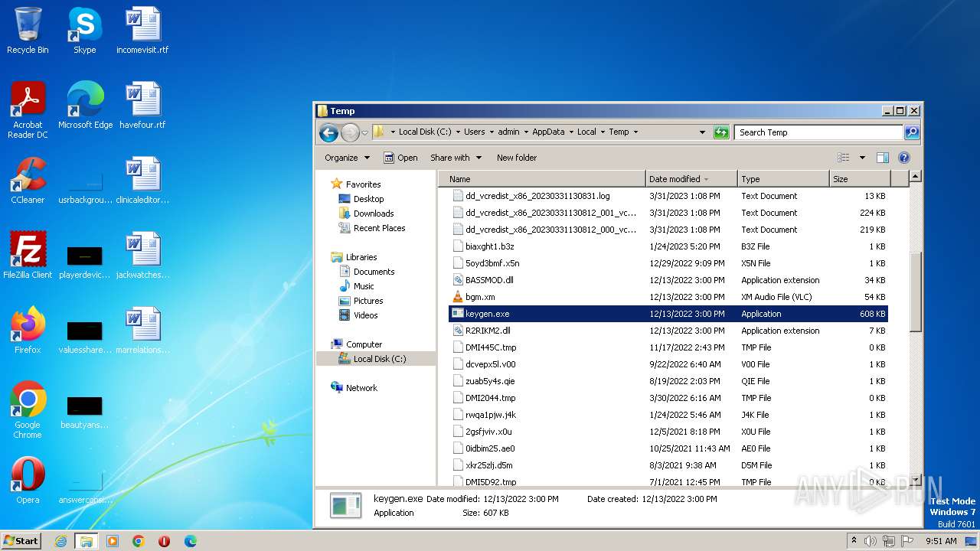Launch Firefox from the desktop
The image size is (980, 551).
tap(28, 330)
